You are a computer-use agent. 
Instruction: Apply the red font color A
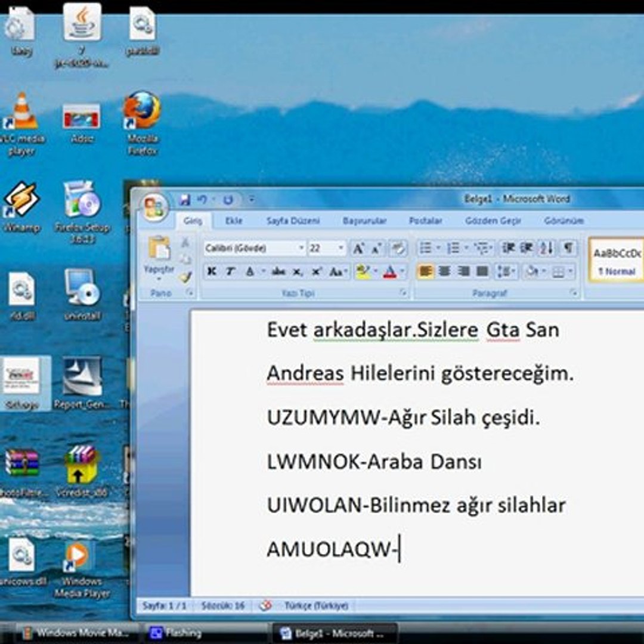tap(389, 271)
